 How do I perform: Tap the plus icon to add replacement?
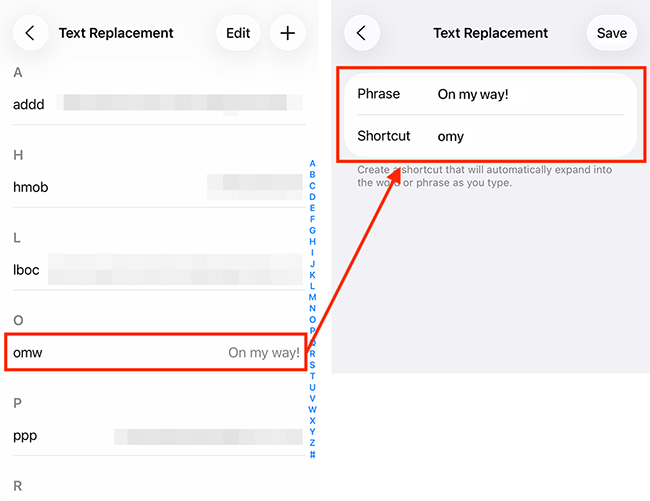click(x=287, y=33)
